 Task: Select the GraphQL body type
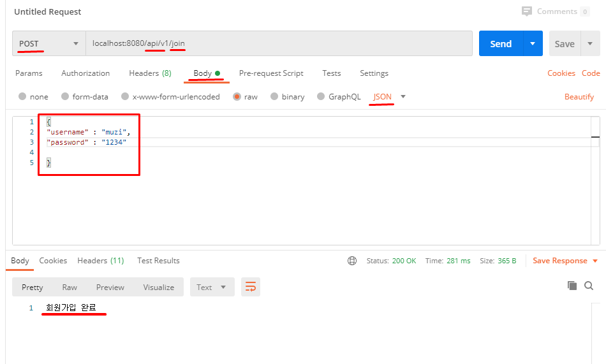pyautogui.click(x=321, y=96)
